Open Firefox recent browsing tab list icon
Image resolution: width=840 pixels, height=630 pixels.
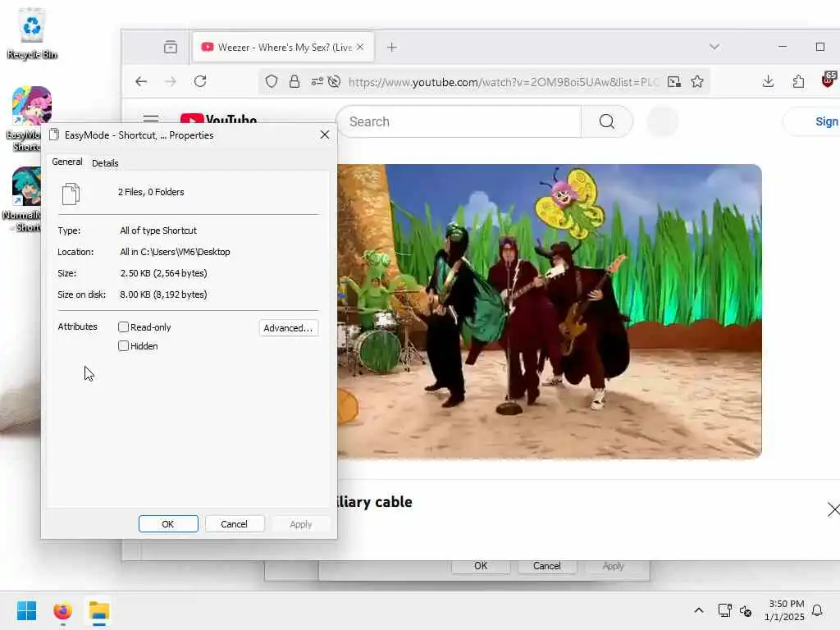tap(171, 47)
